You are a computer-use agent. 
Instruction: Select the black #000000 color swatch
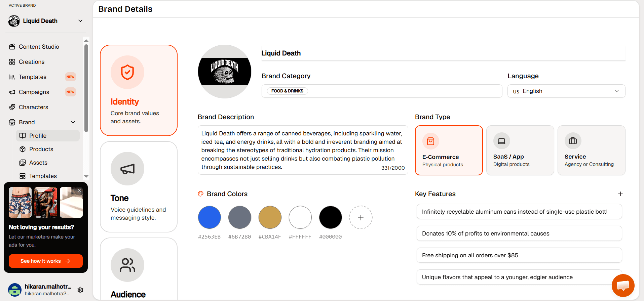point(331,217)
